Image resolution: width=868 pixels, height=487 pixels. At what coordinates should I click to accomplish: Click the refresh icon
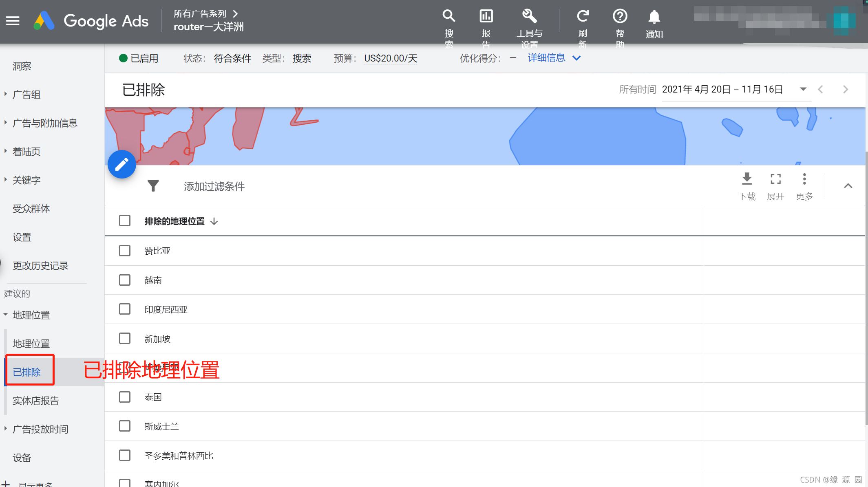click(x=583, y=16)
